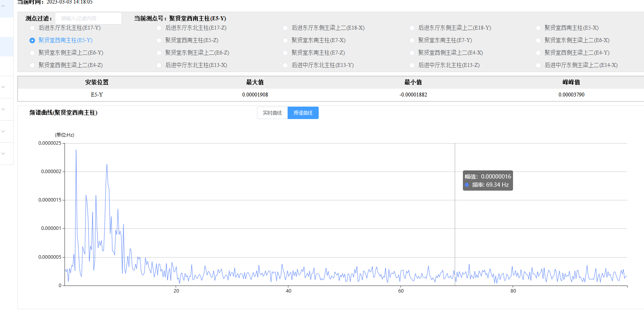The image size is (644, 312).
Task: Select 后进东厅东北主柱(E17-Y) radio option
Action: (x=32, y=28)
